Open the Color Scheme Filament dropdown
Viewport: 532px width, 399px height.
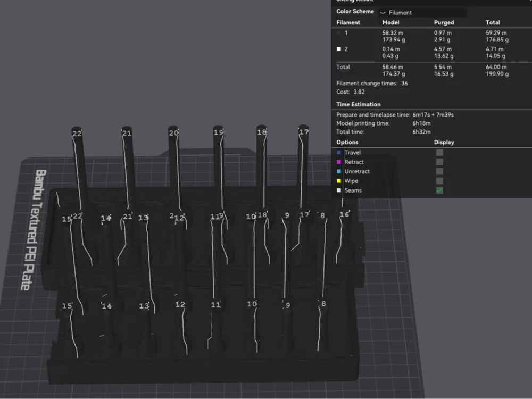click(422, 13)
